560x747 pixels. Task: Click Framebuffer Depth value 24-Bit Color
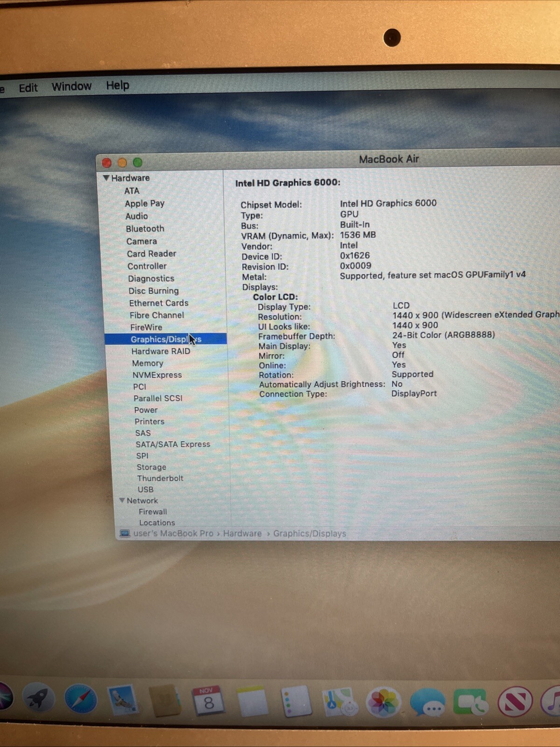click(x=444, y=334)
